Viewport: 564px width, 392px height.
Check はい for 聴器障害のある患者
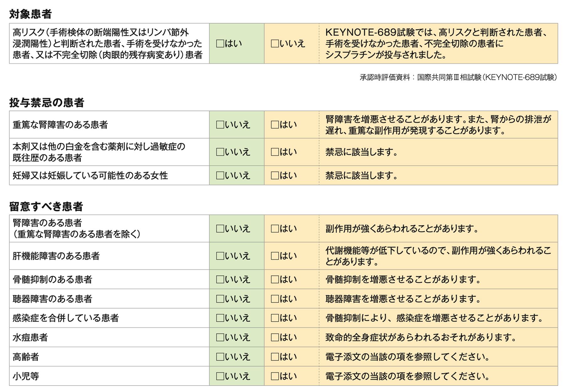point(275,299)
